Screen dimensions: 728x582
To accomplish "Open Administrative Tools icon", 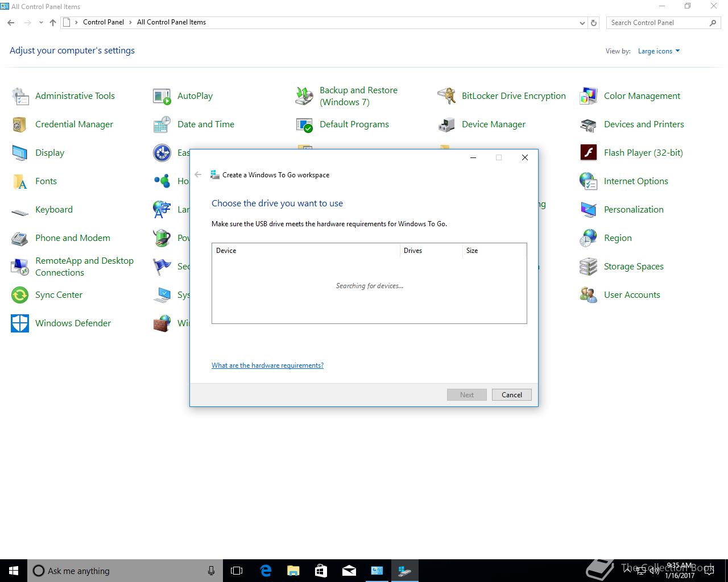I will tap(20, 96).
